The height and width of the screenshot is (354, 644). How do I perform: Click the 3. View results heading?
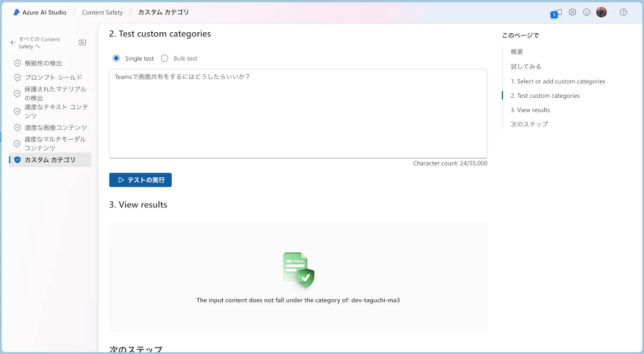pyautogui.click(x=138, y=205)
